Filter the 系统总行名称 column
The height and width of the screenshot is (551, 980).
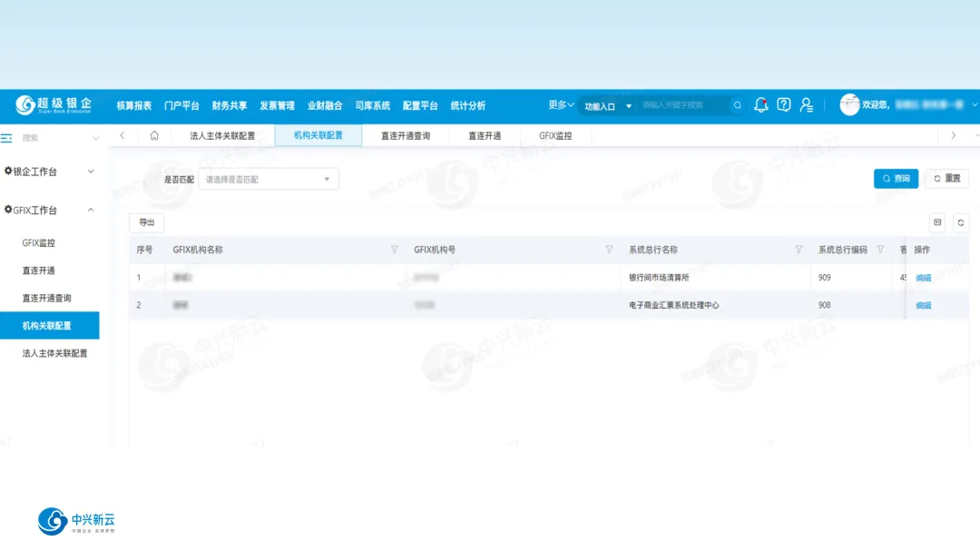click(x=799, y=250)
